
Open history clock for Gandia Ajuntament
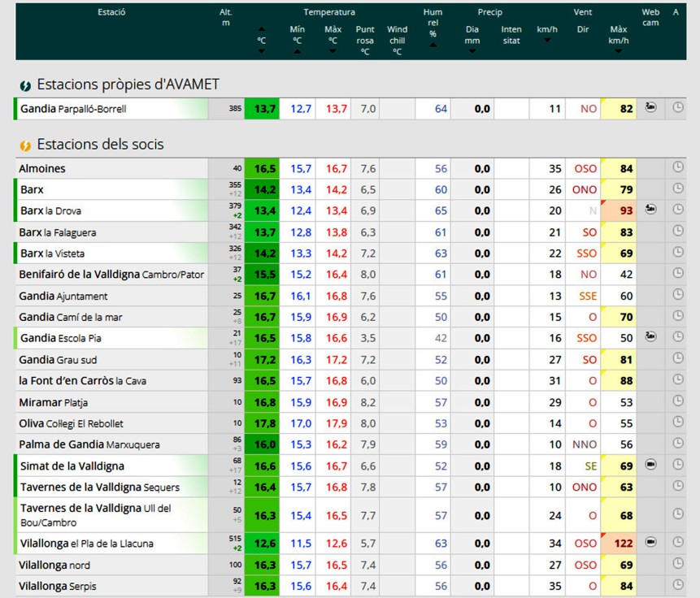678,294
